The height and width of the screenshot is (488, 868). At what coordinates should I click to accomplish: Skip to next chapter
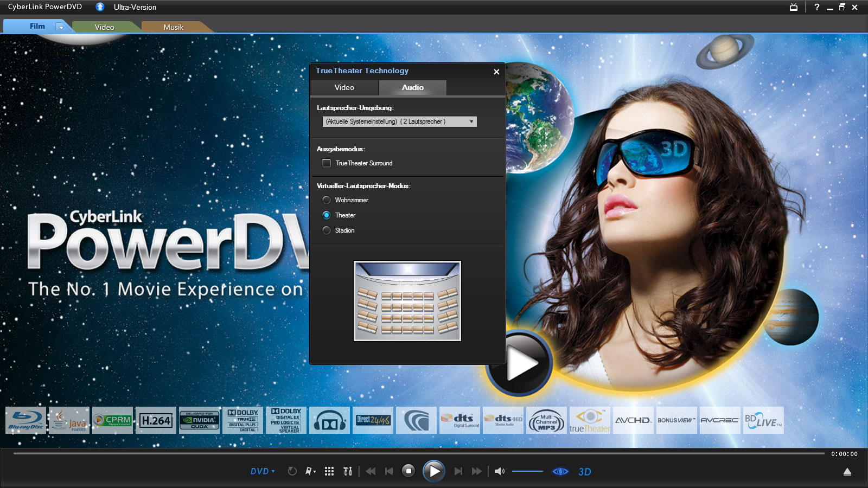point(458,471)
